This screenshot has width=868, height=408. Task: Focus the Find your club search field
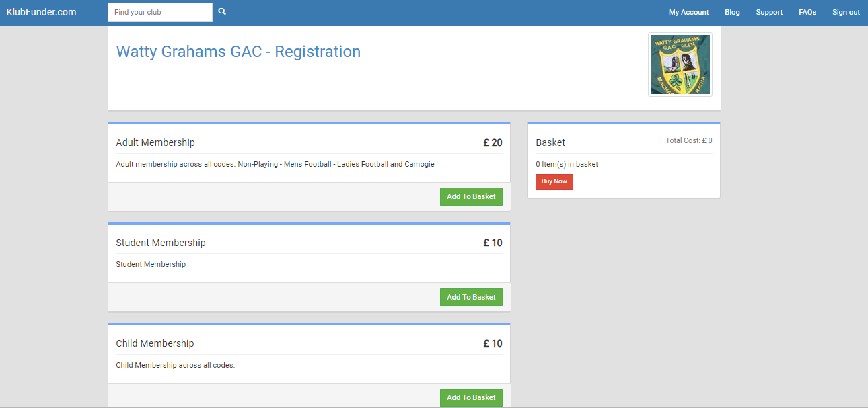coord(159,12)
